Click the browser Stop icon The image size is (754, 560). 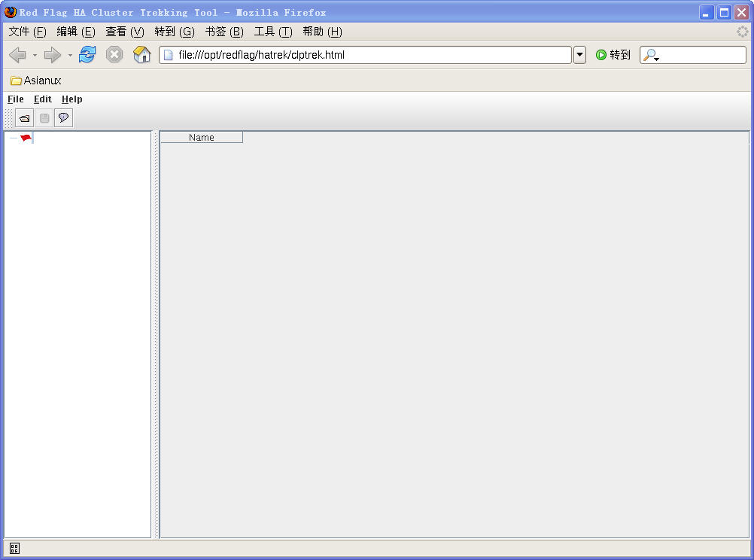click(114, 55)
